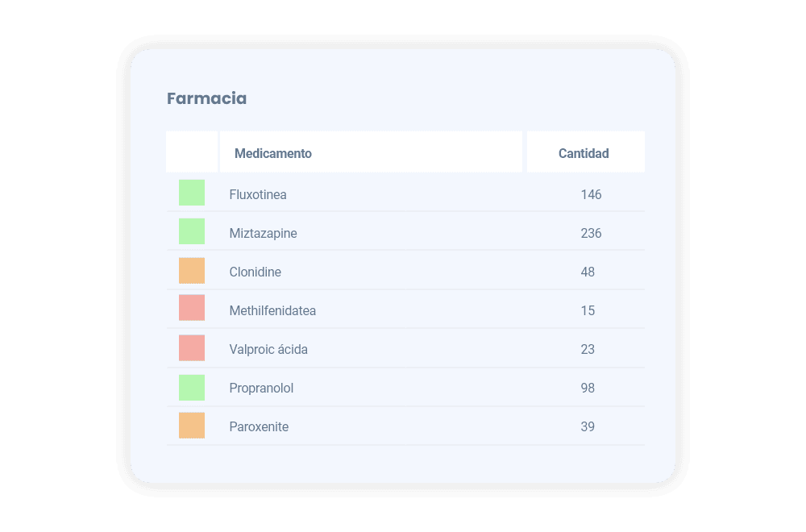This screenshot has width=806, height=532.
Task: Select the Valproic ácida medication name
Action: click(x=268, y=349)
